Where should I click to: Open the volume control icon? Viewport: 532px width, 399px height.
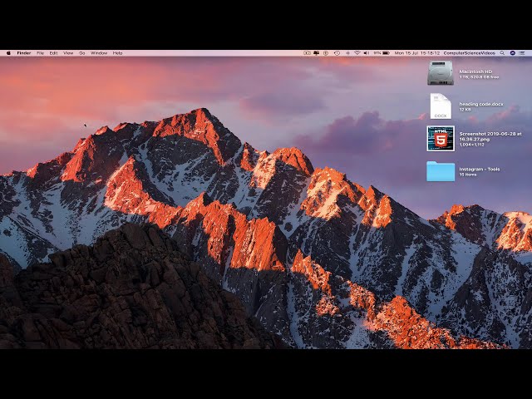pos(366,53)
